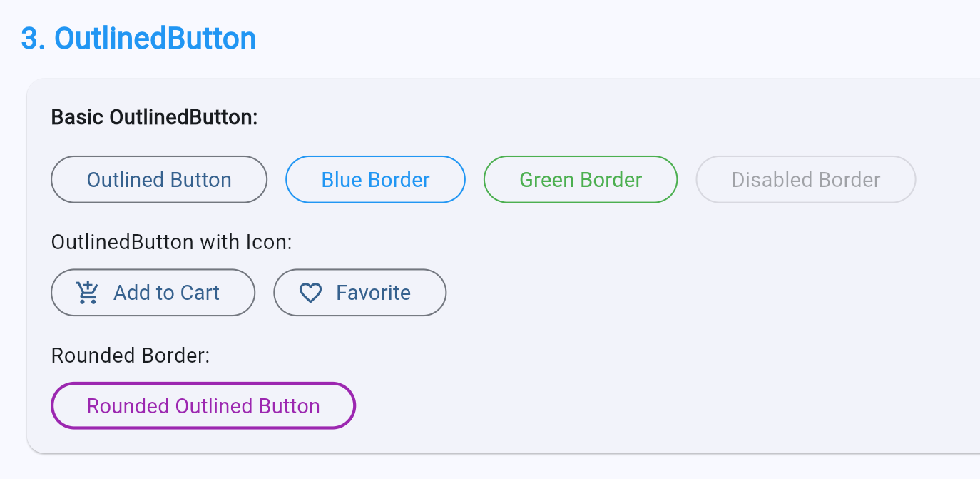
Task: Click the word "Rounded" in the purple button
Action: [x=128, y=406]
